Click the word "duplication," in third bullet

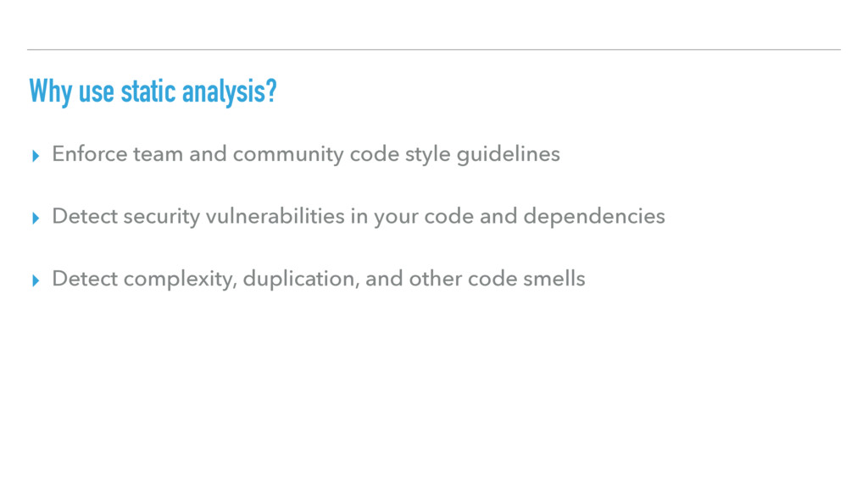pyautogui.click(x=301, y=280)
